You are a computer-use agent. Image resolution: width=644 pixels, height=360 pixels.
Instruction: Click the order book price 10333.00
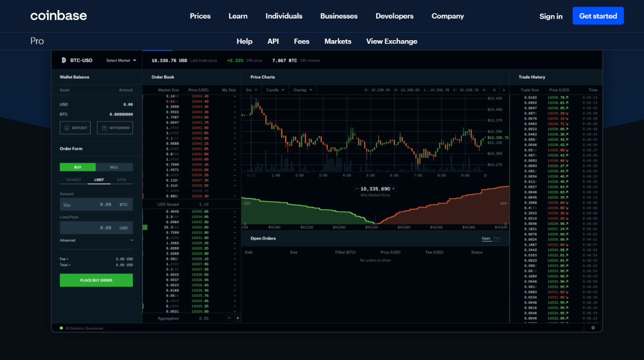coord(200,227)
